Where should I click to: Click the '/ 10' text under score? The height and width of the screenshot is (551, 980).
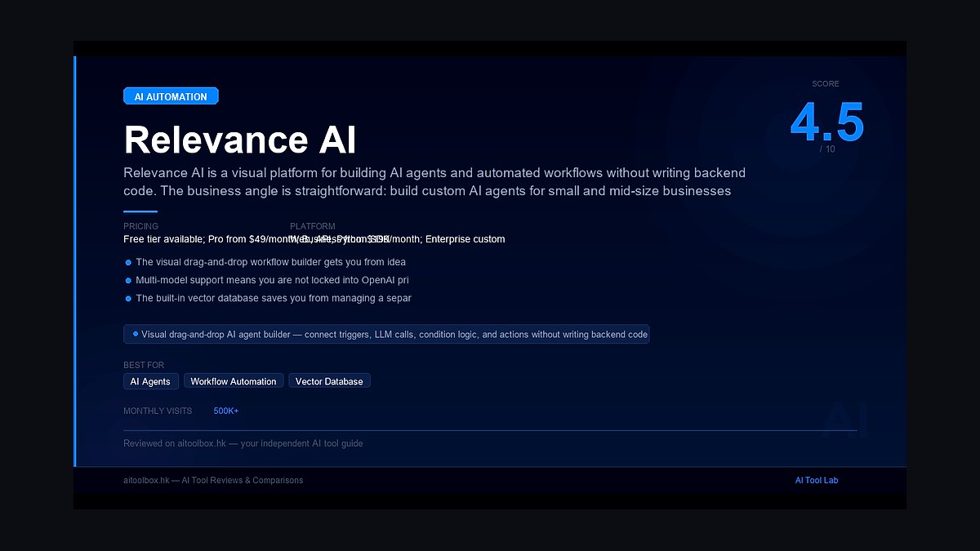click(827, 149)
